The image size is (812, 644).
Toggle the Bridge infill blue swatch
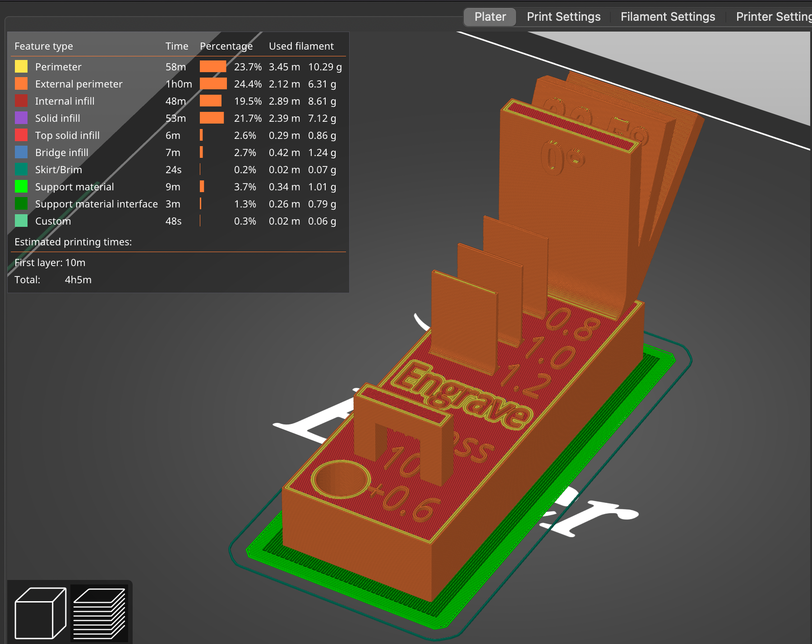(x=21, y=152)
